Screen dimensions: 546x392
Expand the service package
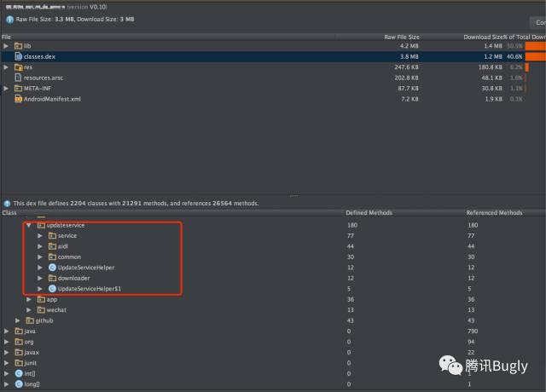tap(40, 236)
